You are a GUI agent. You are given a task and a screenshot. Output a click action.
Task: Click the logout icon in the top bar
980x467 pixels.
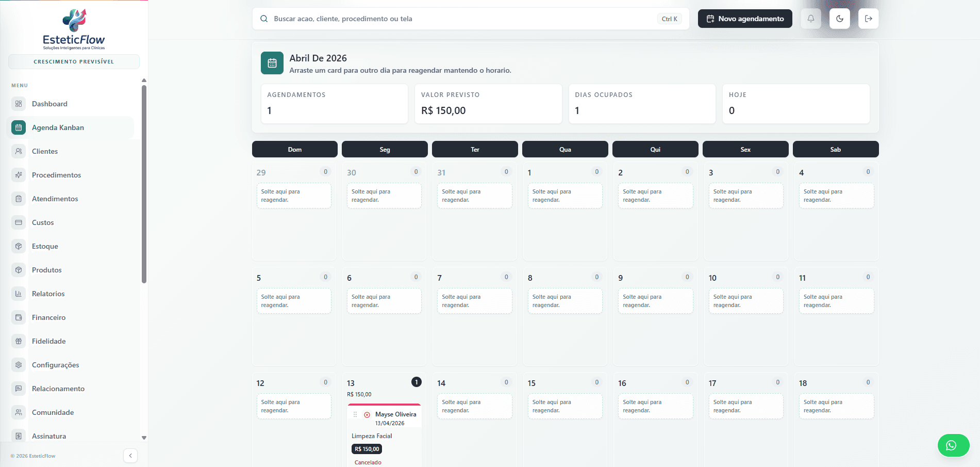pos(868,18)
